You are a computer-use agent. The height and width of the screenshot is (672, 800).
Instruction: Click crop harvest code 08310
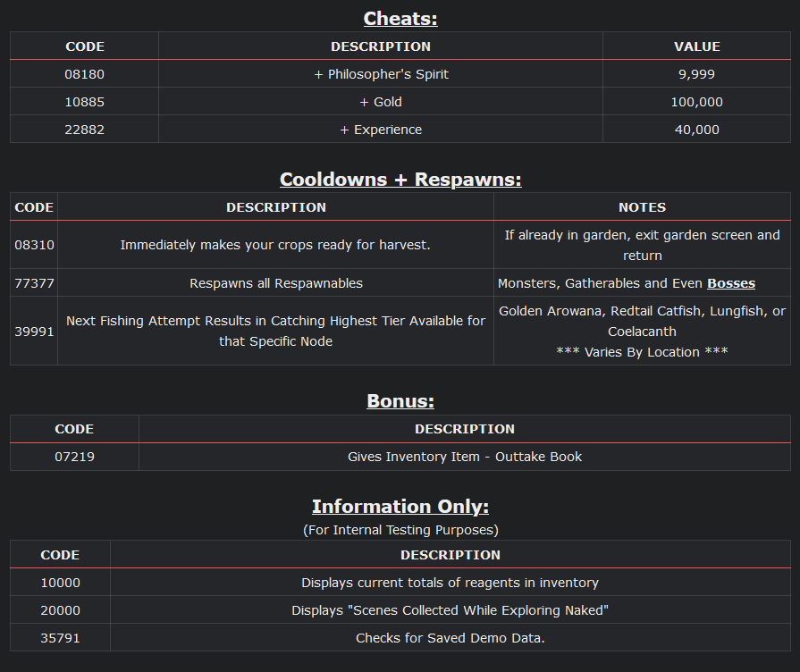coord(34,244)
